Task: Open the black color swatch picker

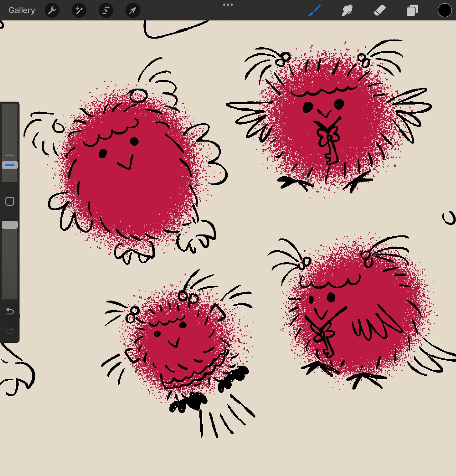Action: click(x=444, y=10)
